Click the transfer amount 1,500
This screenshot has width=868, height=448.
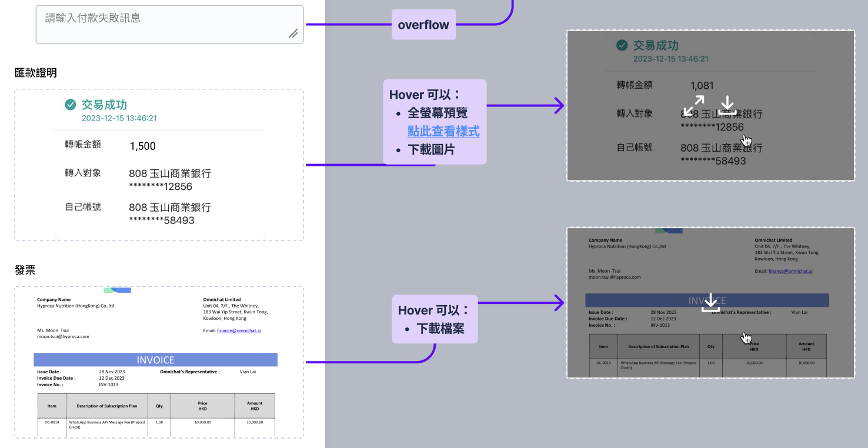[x=142, y=146]
